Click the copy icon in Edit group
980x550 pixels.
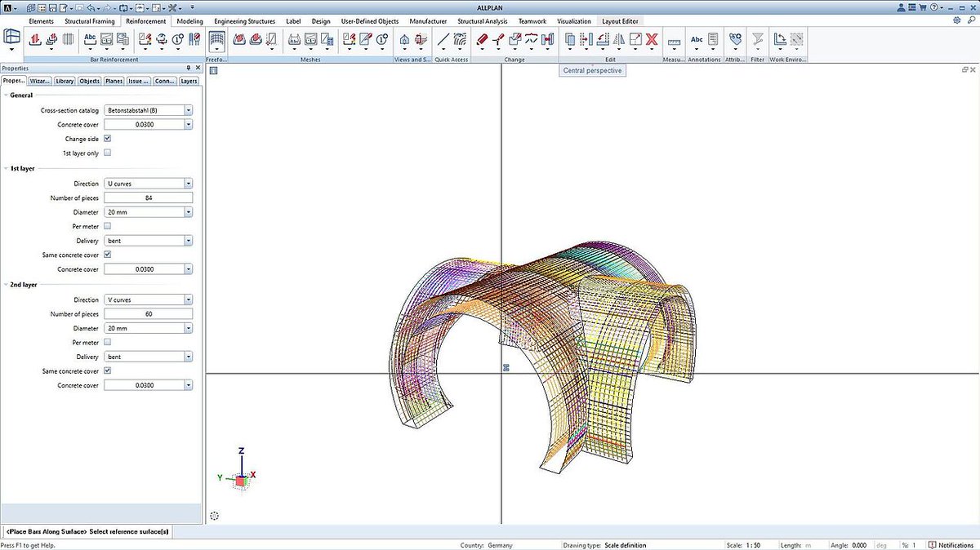click(570, 38)
